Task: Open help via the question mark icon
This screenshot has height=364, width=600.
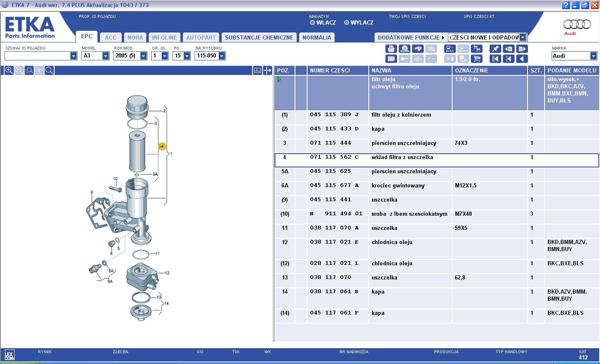Action: [565, 5]
